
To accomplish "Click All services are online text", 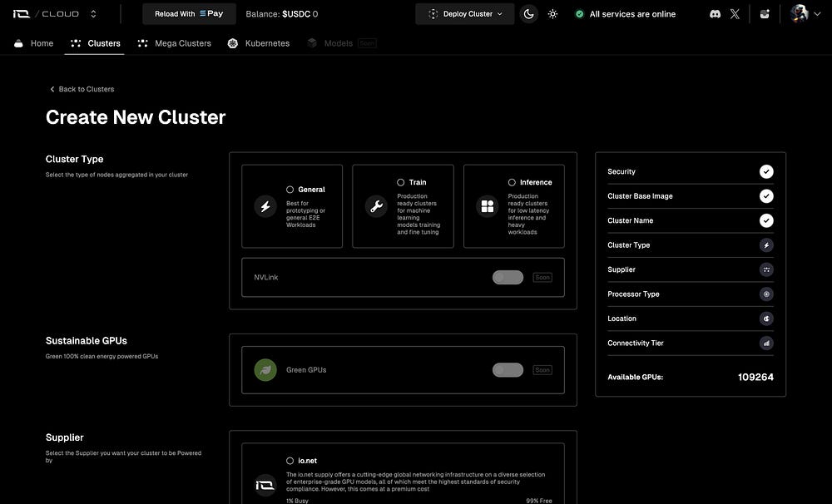I will point(632,14).
